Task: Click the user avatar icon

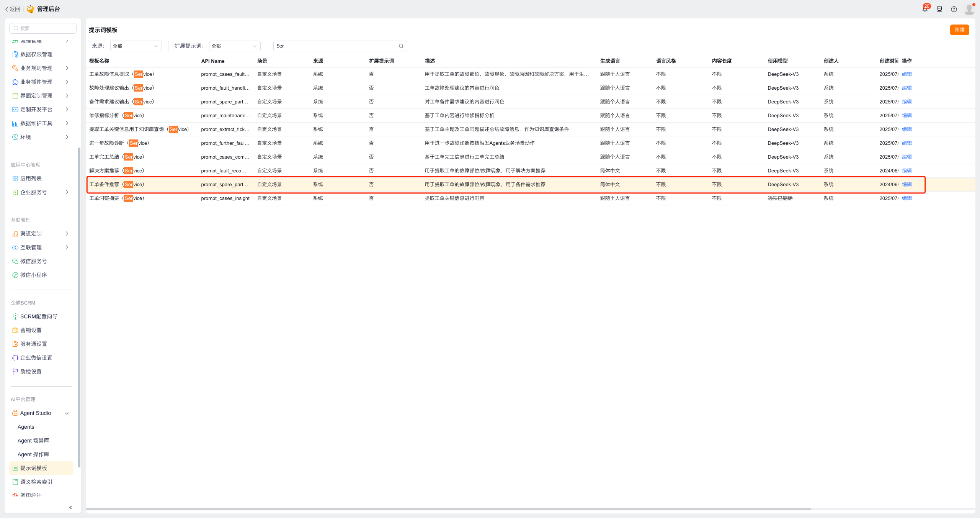Action: [x=969, y=9]
